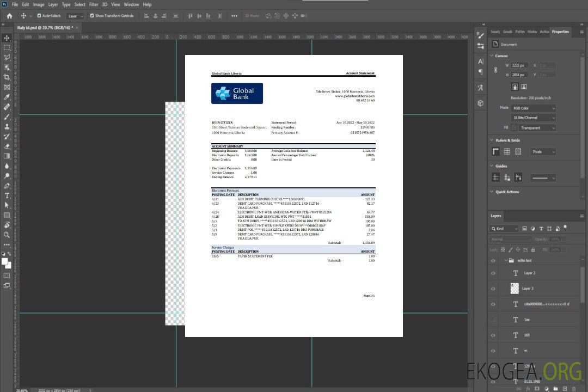Image resolution: width=588 pixels, height=392 pixels.
Task: Switch to the Swatches panel tab
Action: pos(495,32)
